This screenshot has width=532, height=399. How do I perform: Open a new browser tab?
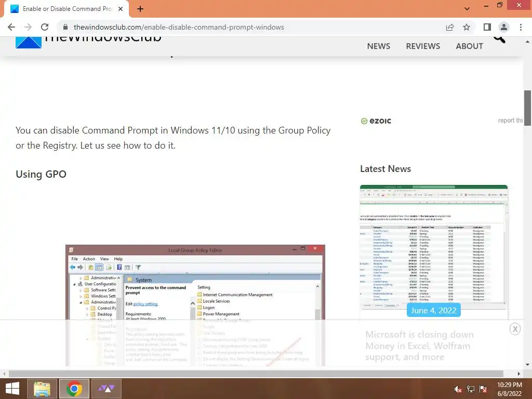click(x=140, y=9)
